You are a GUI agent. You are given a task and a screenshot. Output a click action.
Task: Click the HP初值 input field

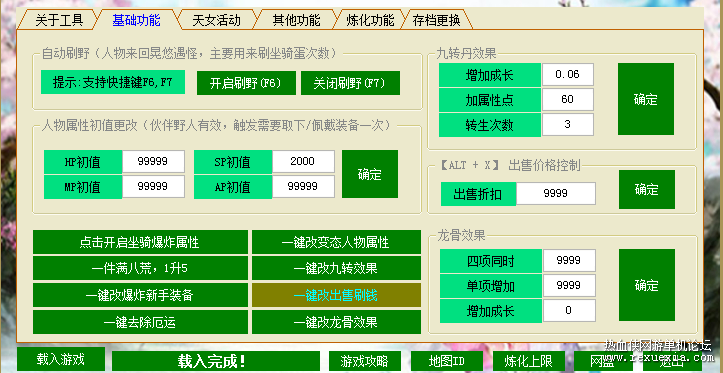[153, 161]
